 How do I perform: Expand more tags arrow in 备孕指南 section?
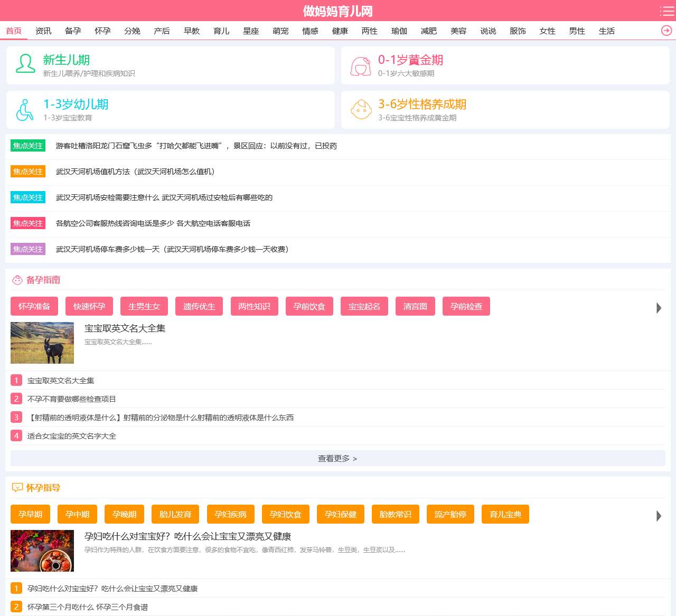(659, 308)
